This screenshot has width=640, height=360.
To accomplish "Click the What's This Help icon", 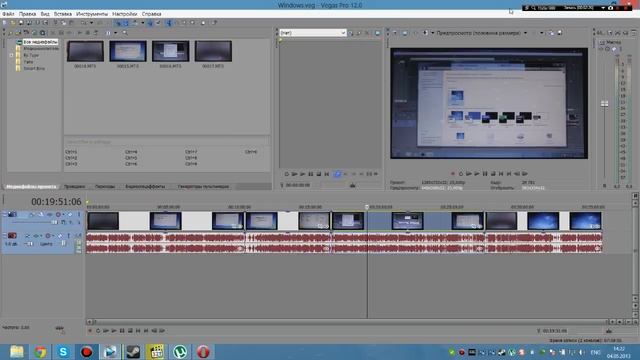I will (215, 23).
